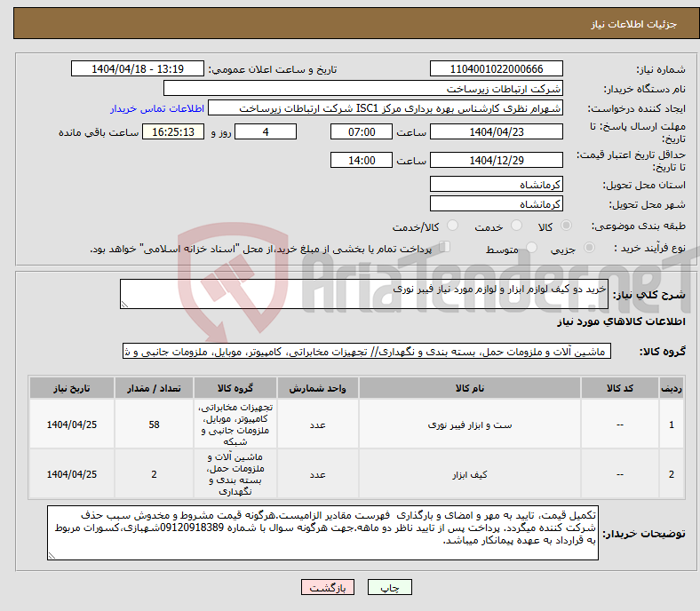
Task: Click the buyer notes textarea
Action: (322, 533)
